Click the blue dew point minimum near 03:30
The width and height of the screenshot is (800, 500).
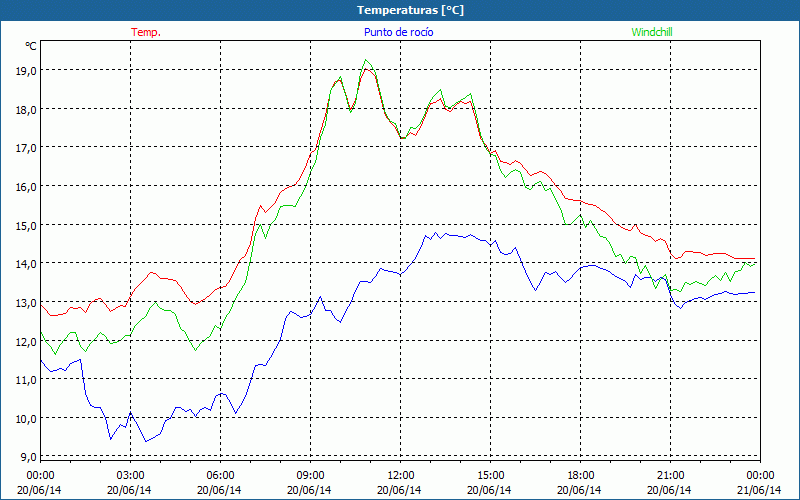coord(146,441)
